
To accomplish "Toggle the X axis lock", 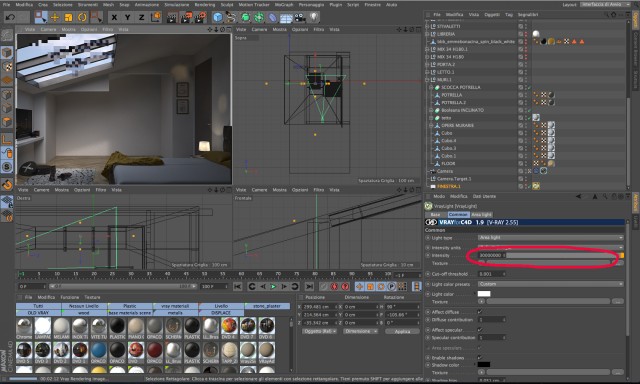I will point(114,17).
